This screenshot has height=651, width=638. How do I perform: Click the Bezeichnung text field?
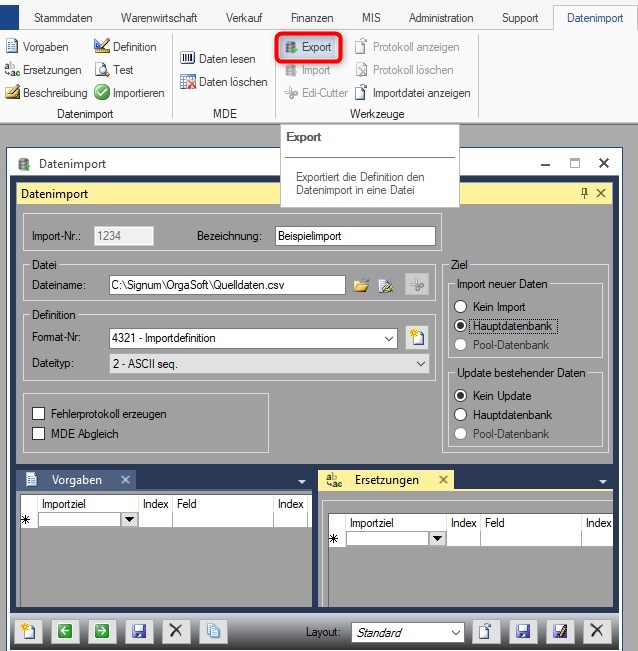click(x=356, y=236)
